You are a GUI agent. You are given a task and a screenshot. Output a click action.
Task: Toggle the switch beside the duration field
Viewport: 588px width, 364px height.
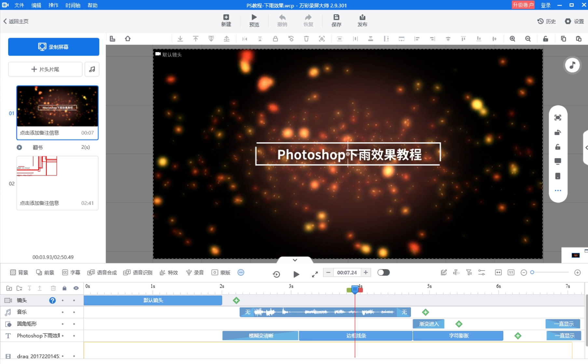tap(383, 272)
